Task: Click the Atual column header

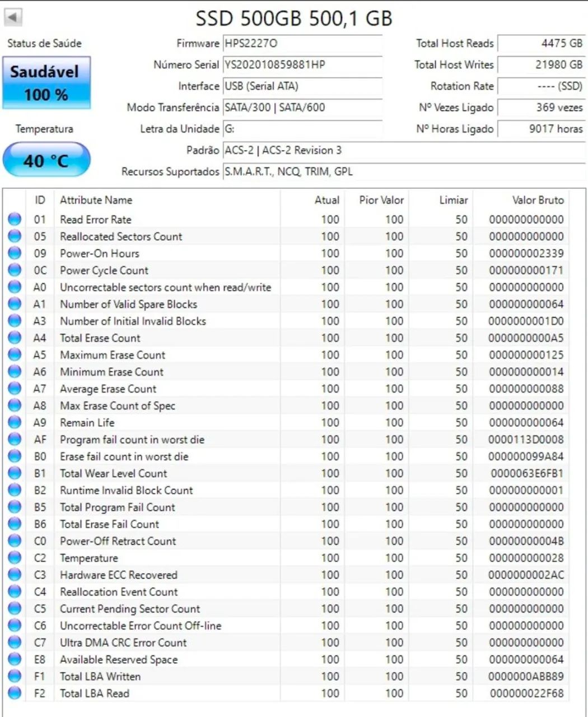Action: [326, 200]
